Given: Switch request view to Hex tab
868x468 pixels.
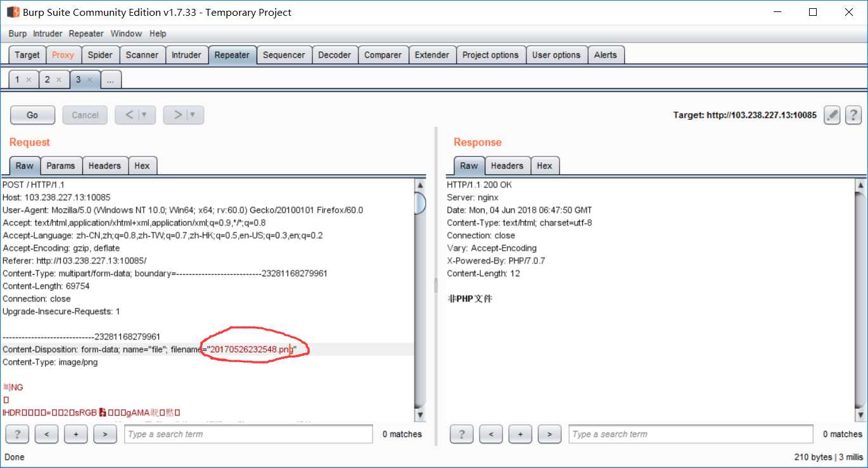Looking at the screenshot, I should click(x=142, y=166).
